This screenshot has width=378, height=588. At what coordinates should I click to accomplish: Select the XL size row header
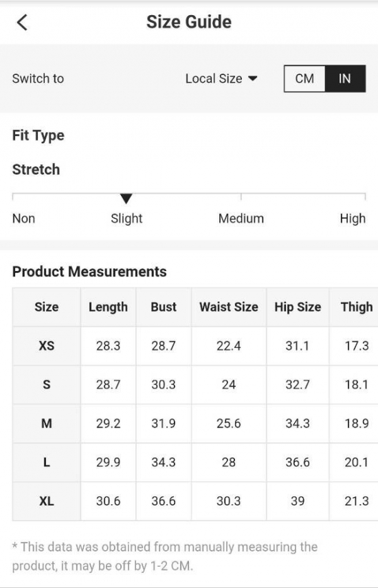click(47, 501)
